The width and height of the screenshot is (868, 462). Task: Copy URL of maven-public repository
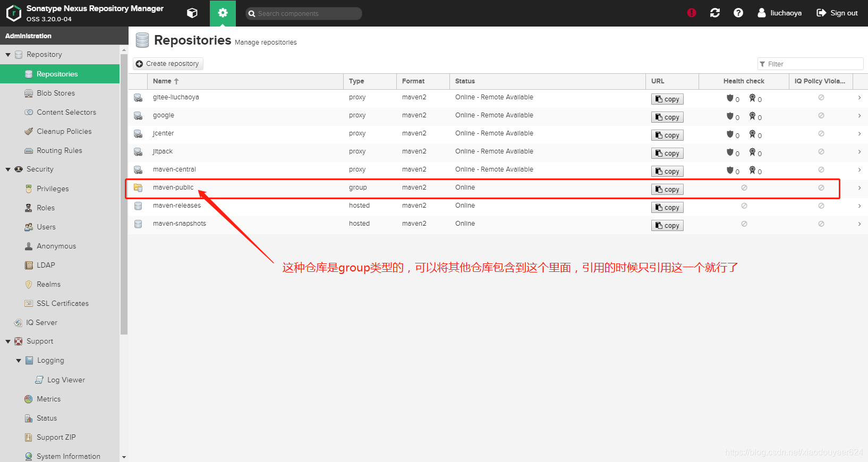point(667,190)
